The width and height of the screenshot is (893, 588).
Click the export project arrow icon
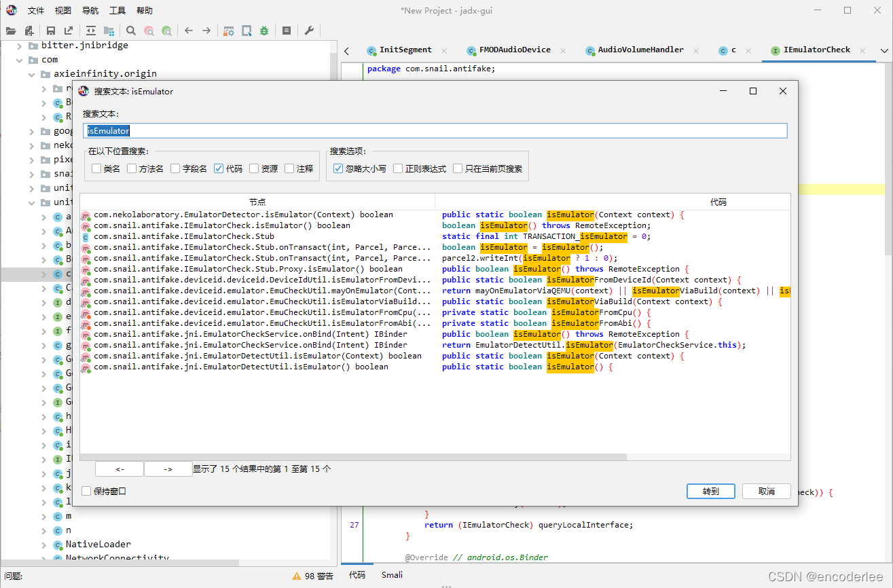click(x=69, y=31)
